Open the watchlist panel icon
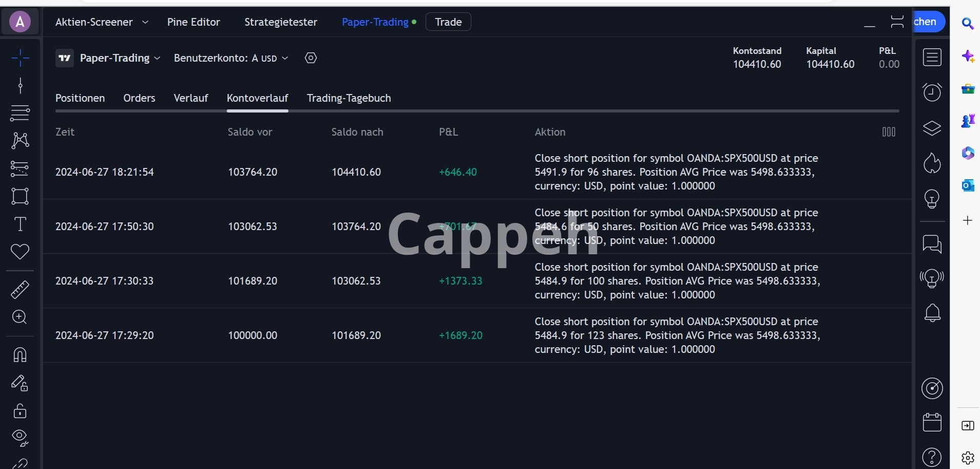 coord(932,57)
